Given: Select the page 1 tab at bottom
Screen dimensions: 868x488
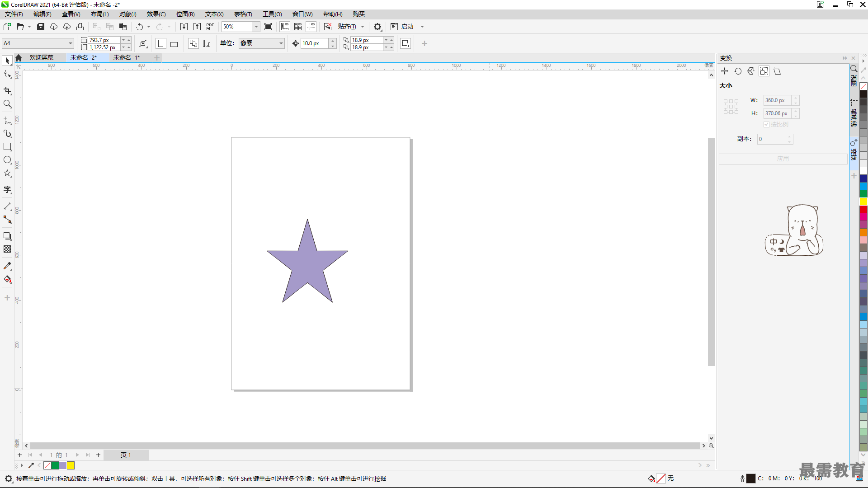Looking at the screenshot, I should click(x=126, y=455).
